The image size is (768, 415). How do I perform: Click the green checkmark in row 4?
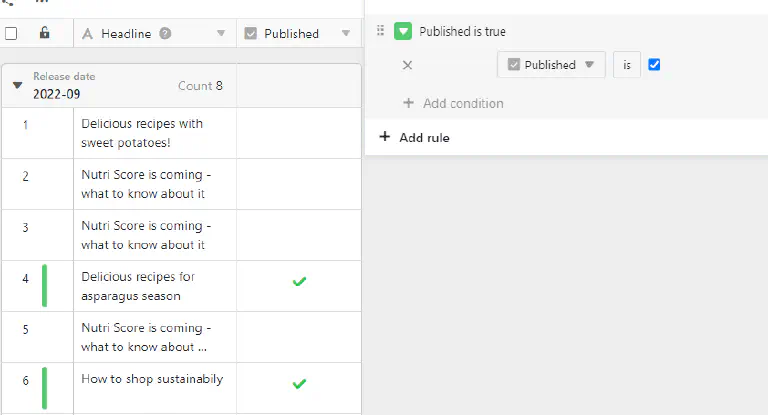[298, 282]
